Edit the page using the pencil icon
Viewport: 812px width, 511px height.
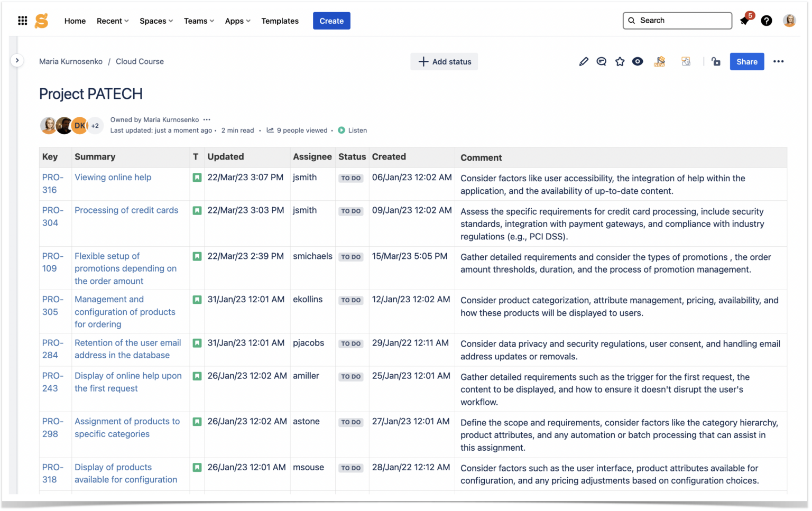click(584, 61)
